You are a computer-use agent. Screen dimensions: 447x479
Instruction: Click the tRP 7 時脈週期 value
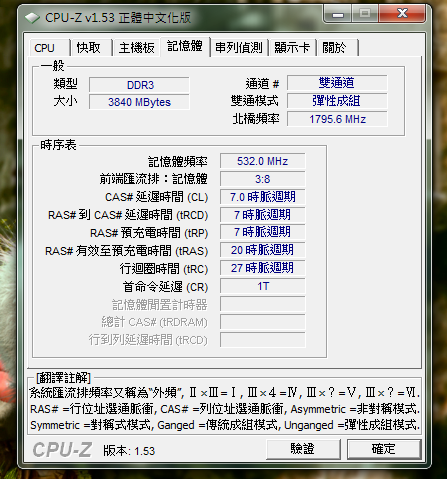point(262,232)
